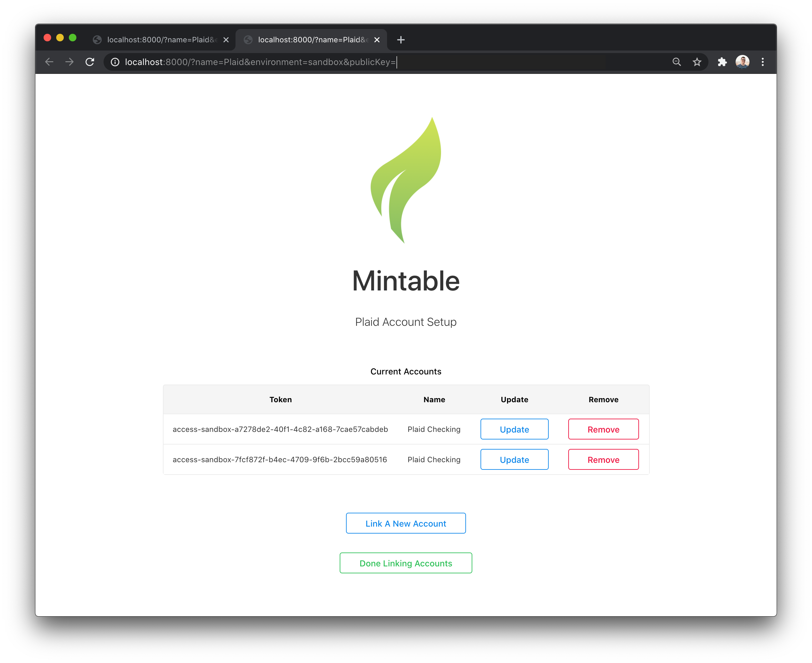Close the active second localhost tab
Screen dimensions: 812x663
click(377, 40)
